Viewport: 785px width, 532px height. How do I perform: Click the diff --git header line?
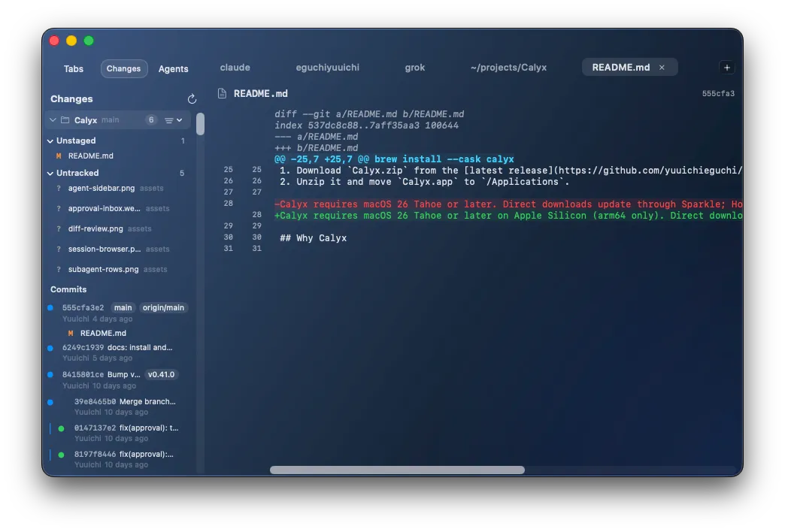point(369,114)
